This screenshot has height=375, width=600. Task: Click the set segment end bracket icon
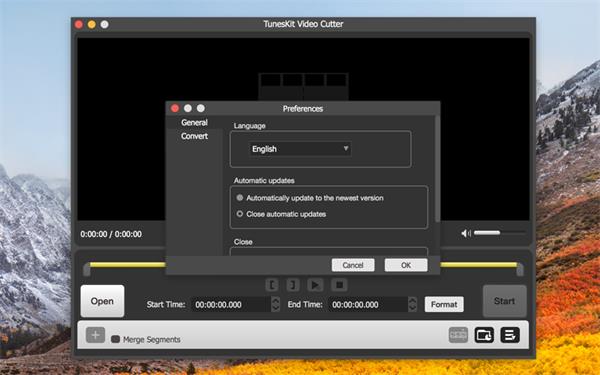tap(293, 285)
